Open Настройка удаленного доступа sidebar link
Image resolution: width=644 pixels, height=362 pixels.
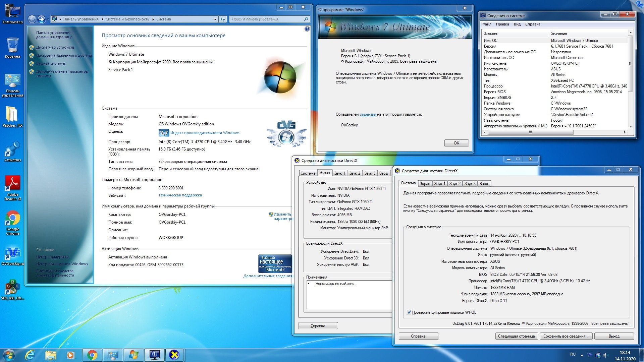(x=64, y=55)
